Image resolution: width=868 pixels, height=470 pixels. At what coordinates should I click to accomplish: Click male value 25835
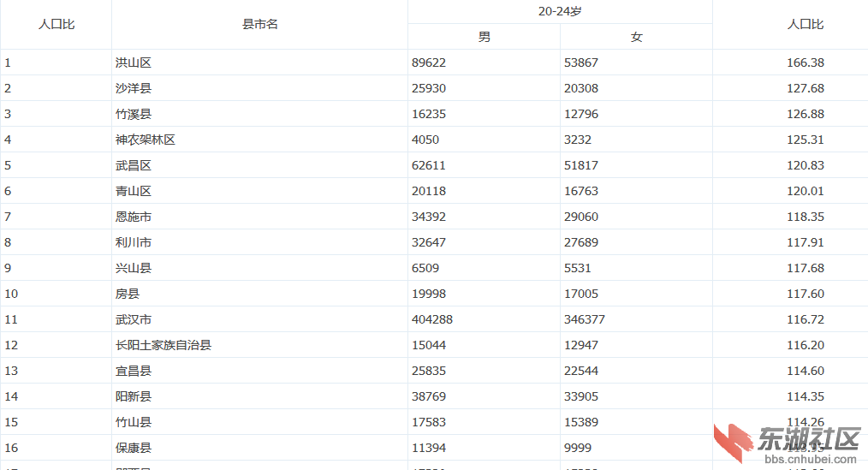(429, 371)
